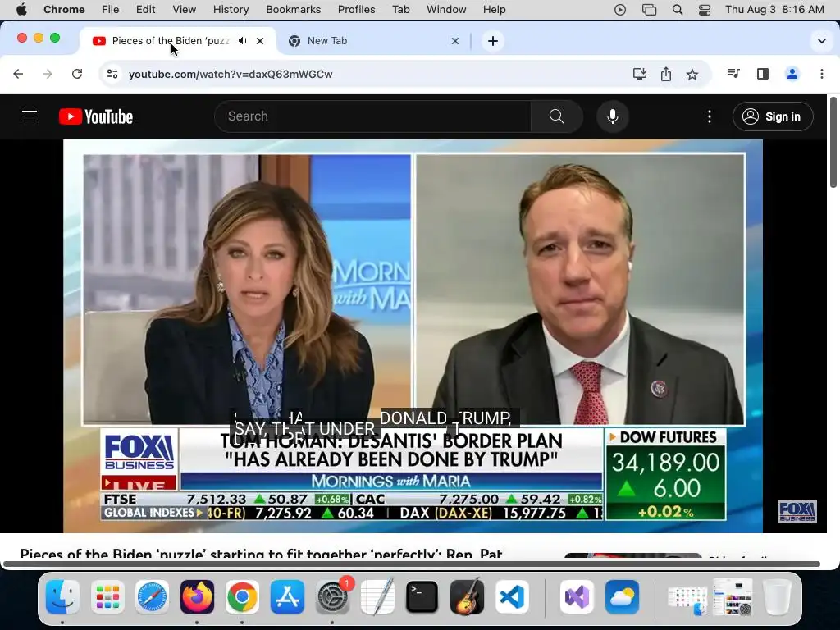The image size is (840, 630).
Task: Mute the tab via speaker icon
Action: tap(243, 41)
